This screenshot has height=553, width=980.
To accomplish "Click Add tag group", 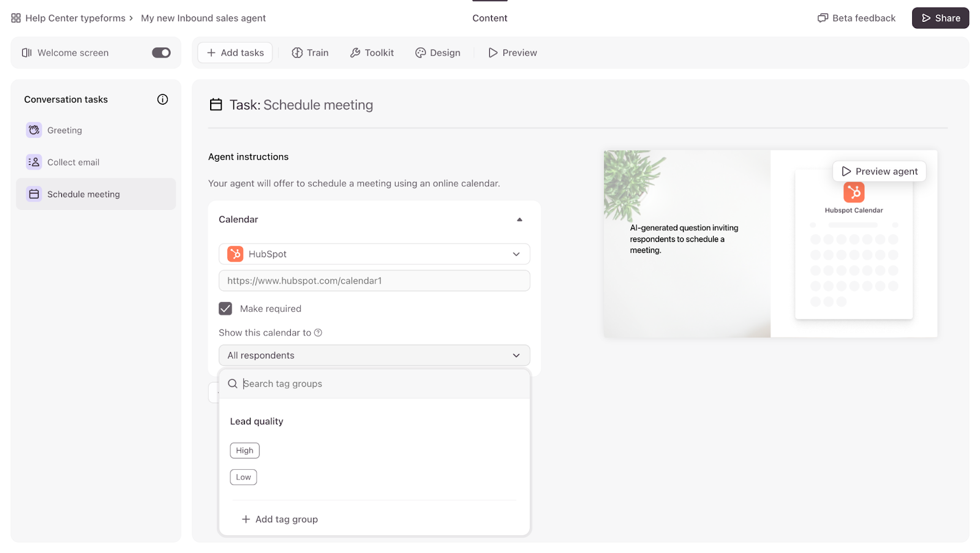I will [x=280, y=519].
